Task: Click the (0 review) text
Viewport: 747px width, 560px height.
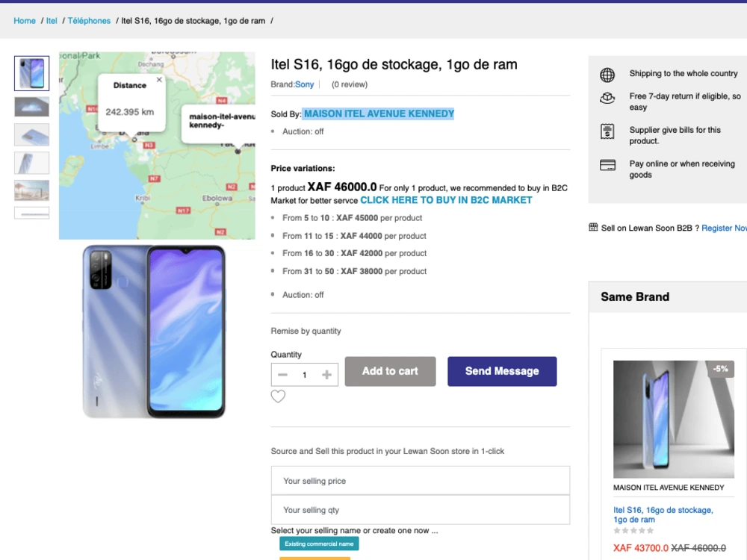Action: pos(349,84)
